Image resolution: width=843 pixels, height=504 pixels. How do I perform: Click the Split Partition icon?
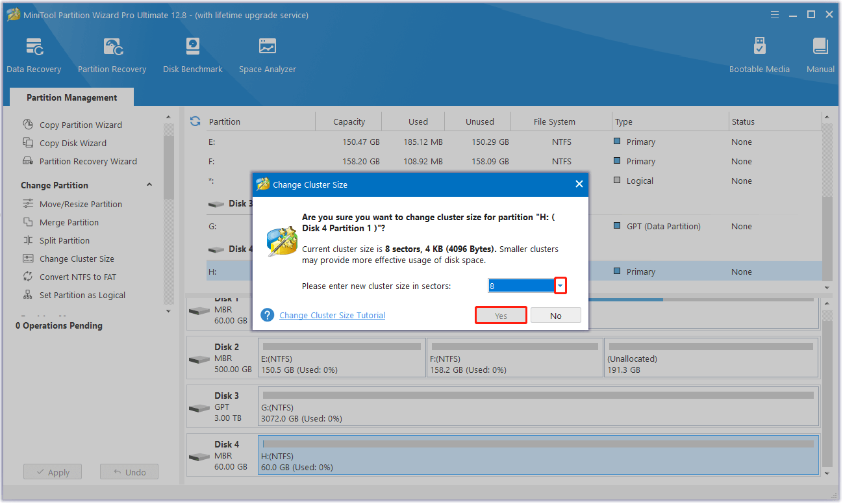[x=28, y=240]
